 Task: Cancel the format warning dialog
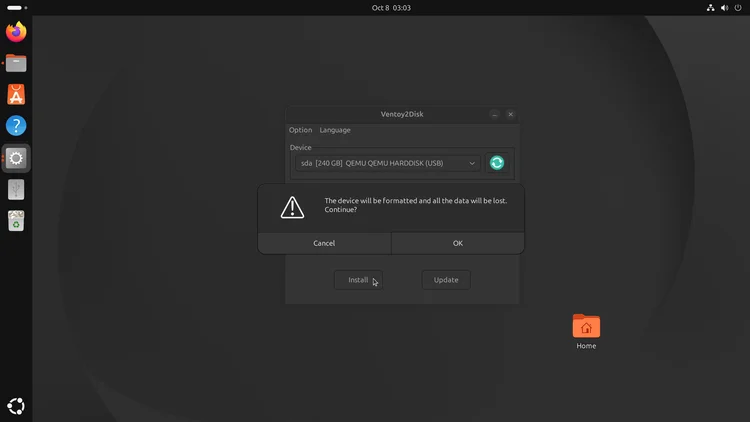coord(324,243)
